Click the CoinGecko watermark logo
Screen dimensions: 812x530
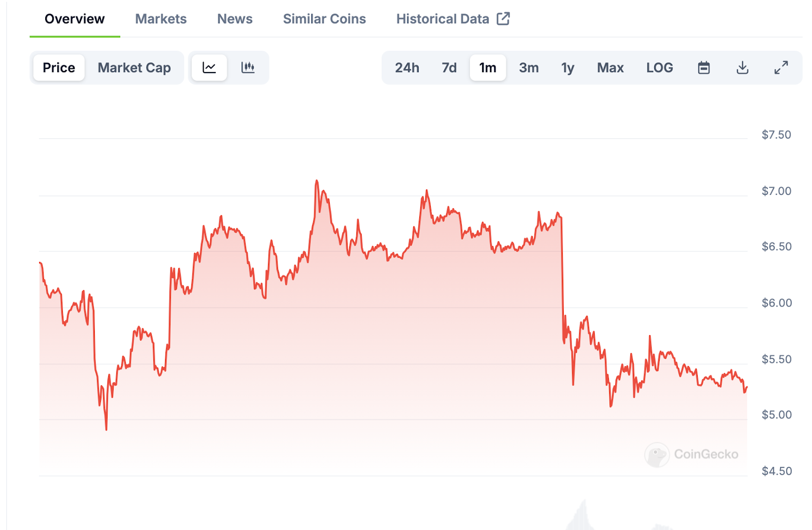657,454
